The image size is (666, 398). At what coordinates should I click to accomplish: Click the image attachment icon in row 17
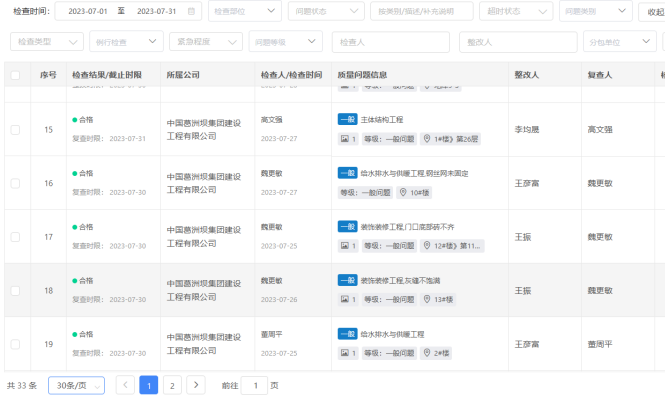pos(344,246)
